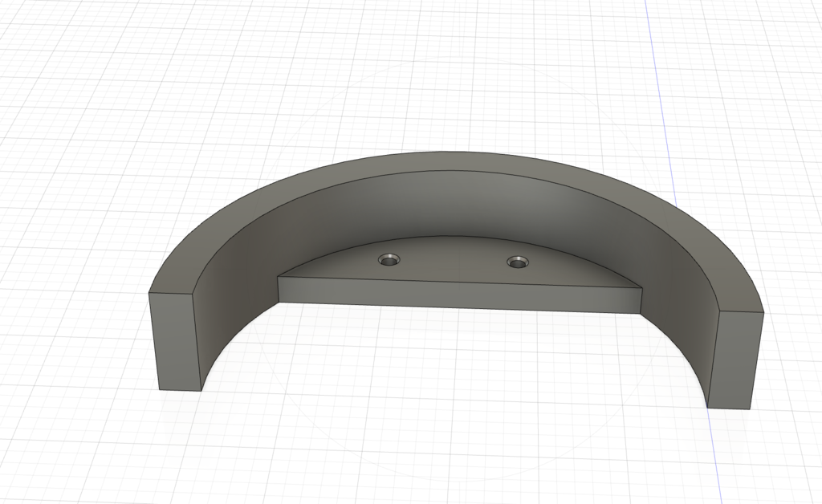Click the right end face of the curved wall
The image size is (822, 504).
(x=735, y=360)
